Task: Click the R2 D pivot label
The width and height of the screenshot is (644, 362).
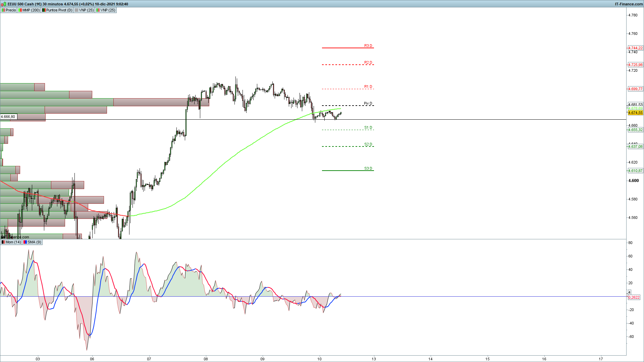Action: [368, 62]
